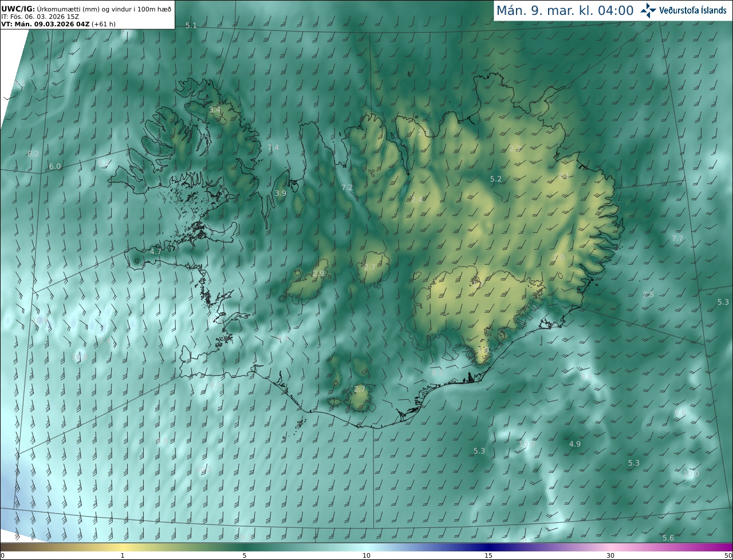Click the 5.2 value label on the map

pos(496,179)
